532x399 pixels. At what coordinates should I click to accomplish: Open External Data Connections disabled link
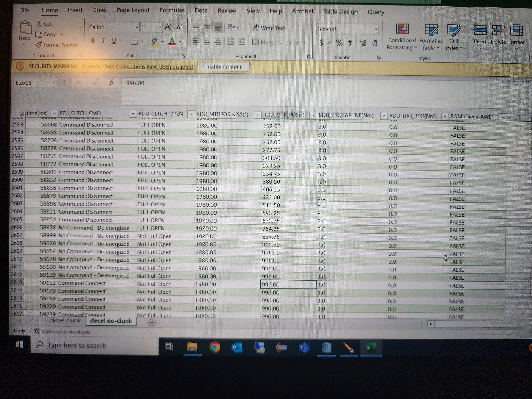[x=138, y=67]
